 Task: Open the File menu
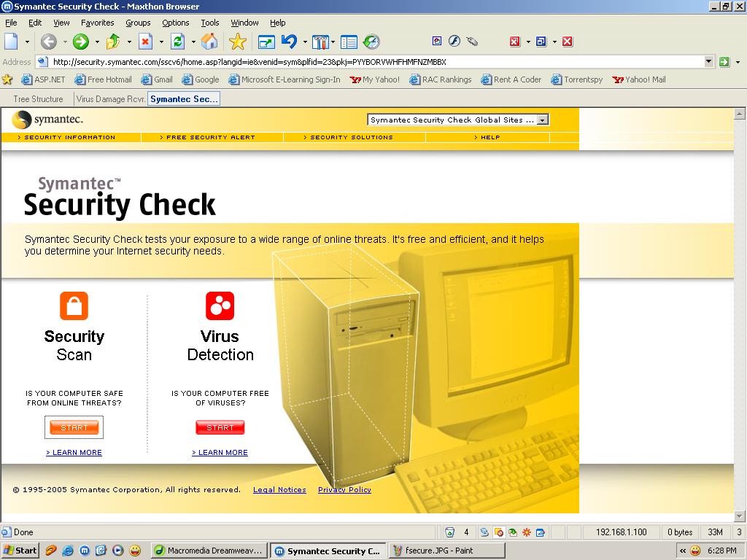pyautogui.click(x=11, y=23)
